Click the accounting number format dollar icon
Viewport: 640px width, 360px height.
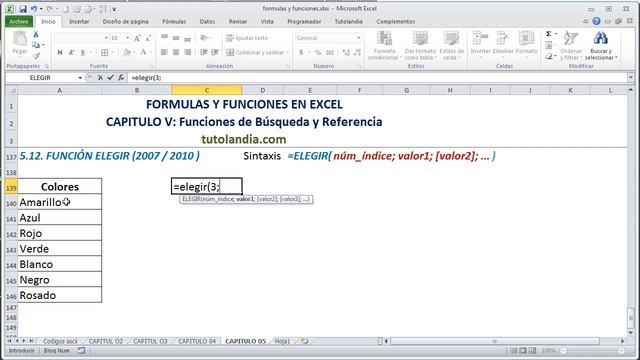coord(301,52)
